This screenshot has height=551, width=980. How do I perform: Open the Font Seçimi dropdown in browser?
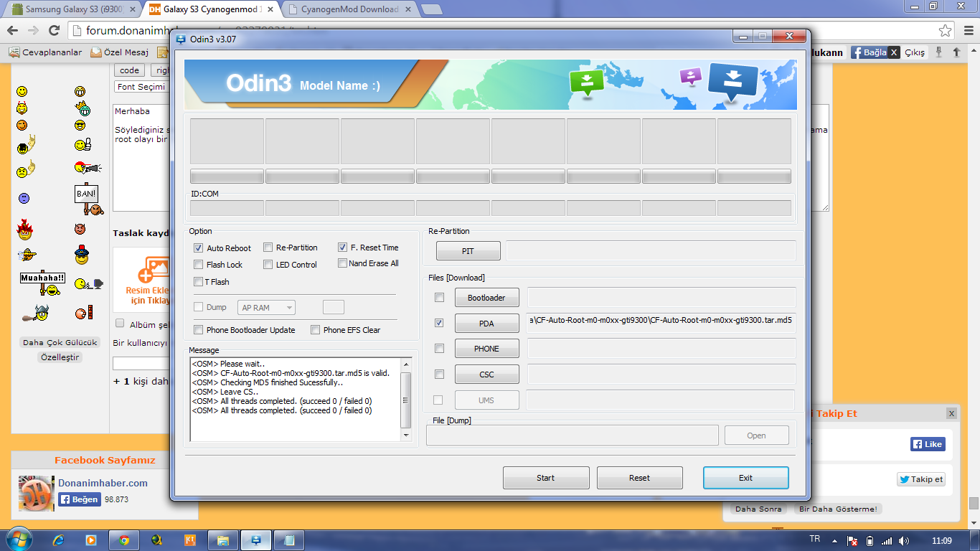pos(141,87)
